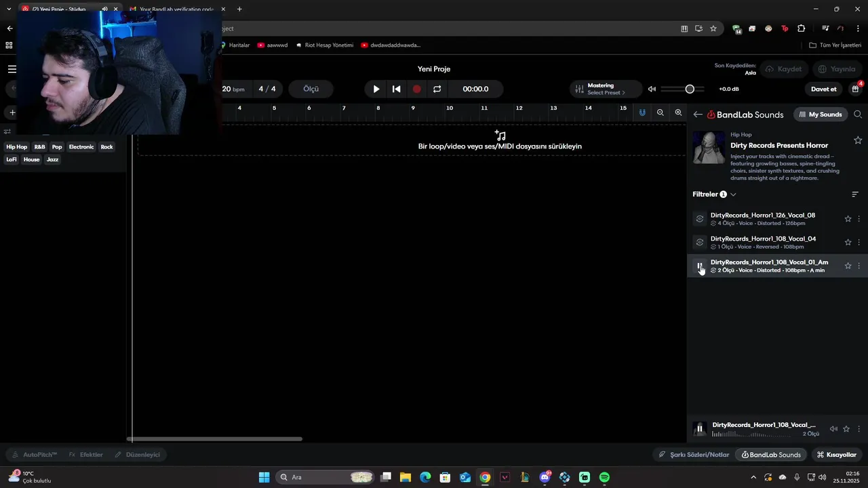Star the Horror1_108_Vocal_01_Am sound

tap(848, 266)
